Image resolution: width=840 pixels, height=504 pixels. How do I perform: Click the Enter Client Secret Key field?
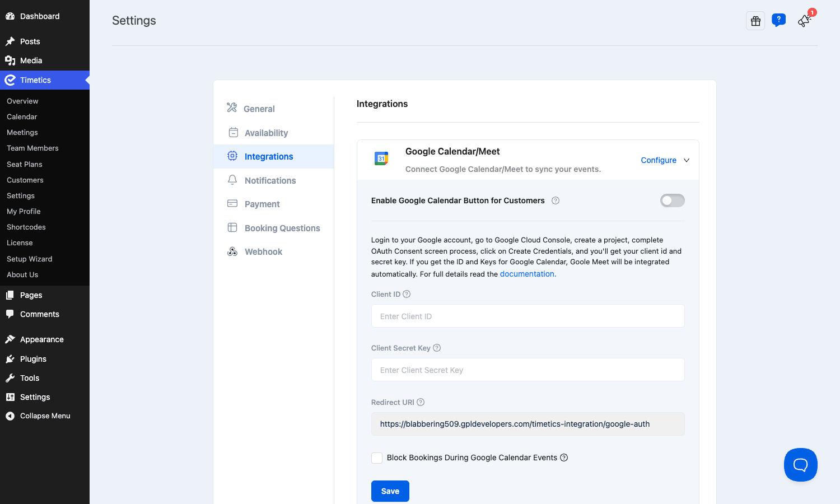click(528, 370)
